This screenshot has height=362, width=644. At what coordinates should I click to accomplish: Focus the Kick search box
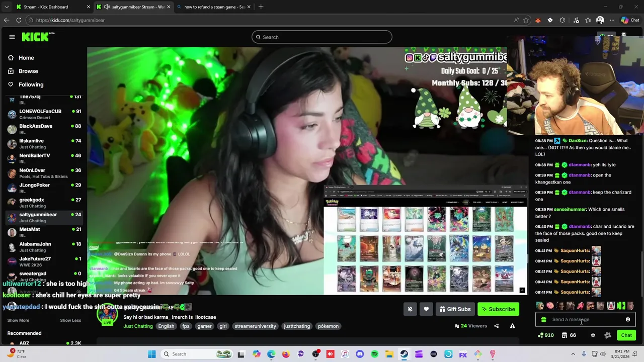point(322,37)
